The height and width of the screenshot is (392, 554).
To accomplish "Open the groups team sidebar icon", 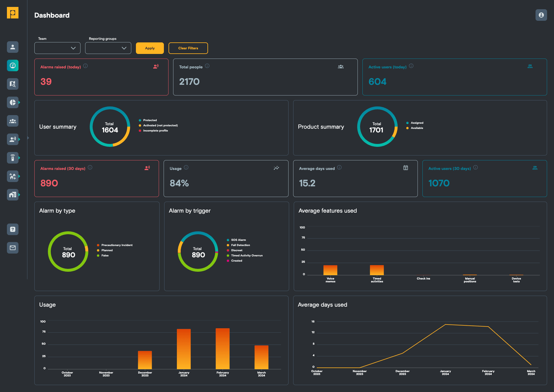I will pos(13,121).
